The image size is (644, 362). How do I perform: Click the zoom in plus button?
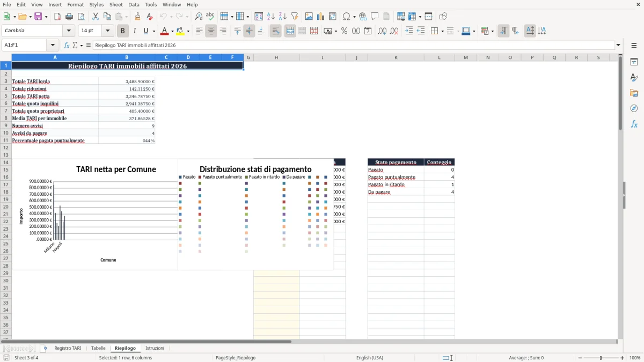click(x=623, y=358)
